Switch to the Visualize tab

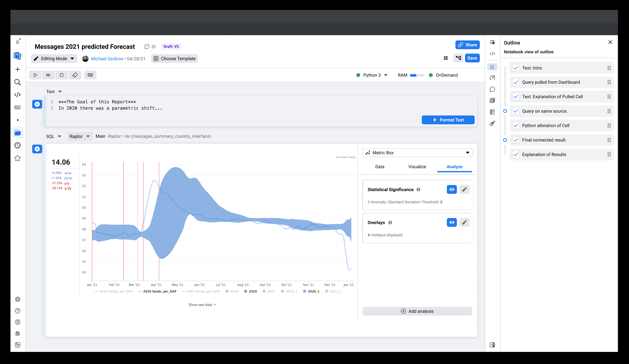417,167
